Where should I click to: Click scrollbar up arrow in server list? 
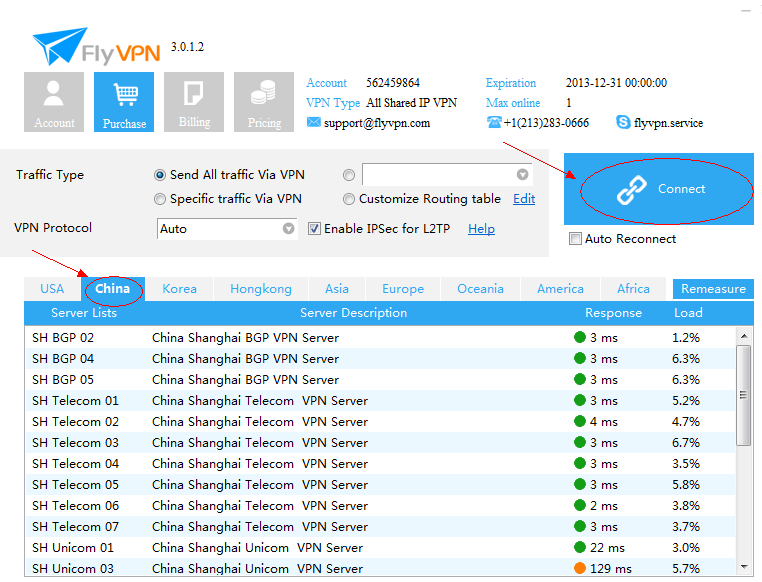(744, 336)
